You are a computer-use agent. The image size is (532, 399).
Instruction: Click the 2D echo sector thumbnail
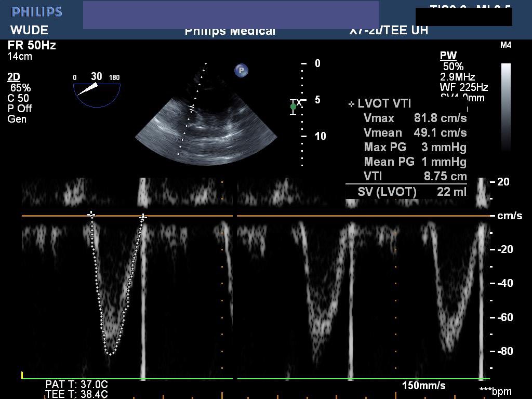(206, 115)
